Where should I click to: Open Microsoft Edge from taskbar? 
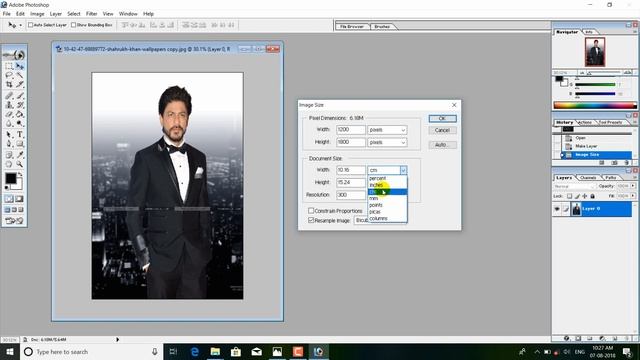coord(195,352)
